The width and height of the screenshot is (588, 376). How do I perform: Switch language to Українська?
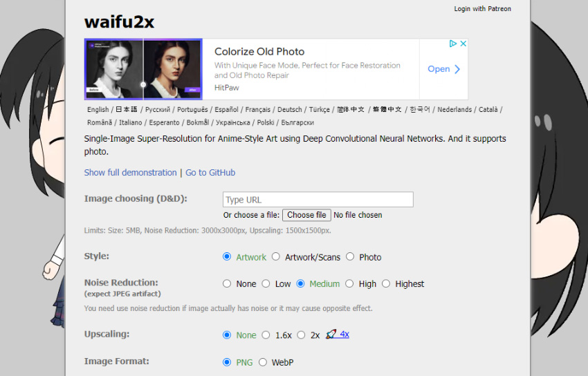point(233,122)
